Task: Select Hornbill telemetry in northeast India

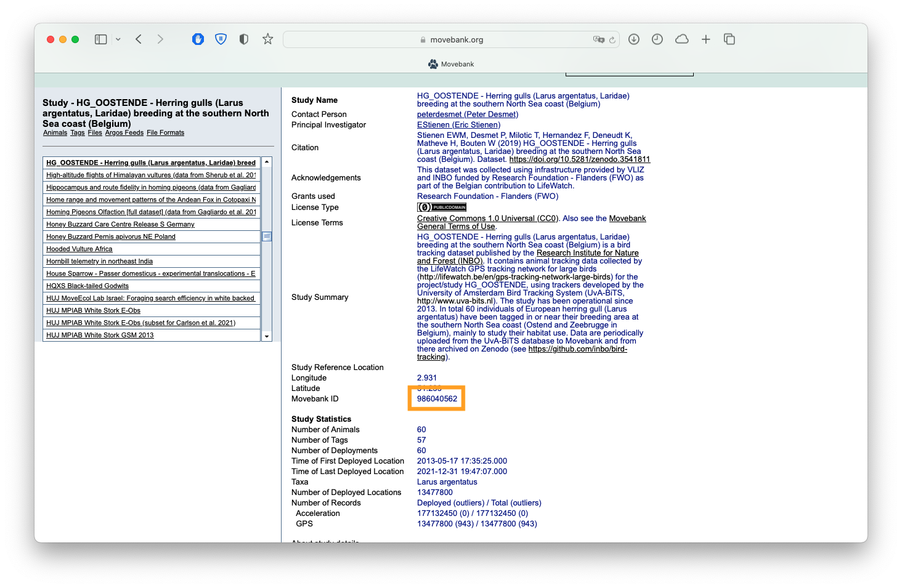Action: [x=152, y=261]
